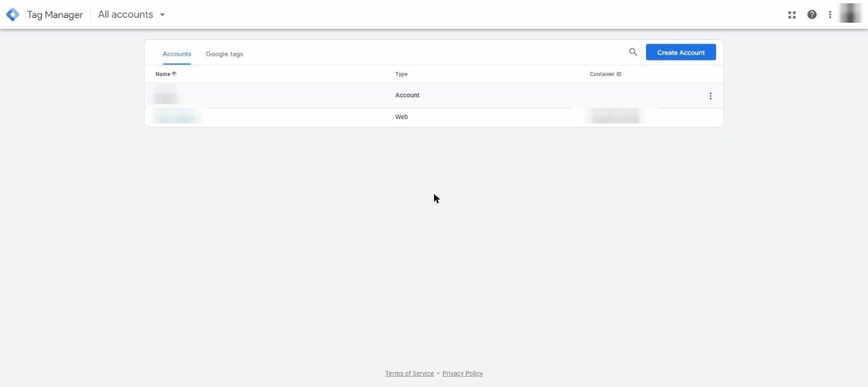This screenshot has height=387, width=868.
Task: Click the Type column header
Action: click(401, 74)
